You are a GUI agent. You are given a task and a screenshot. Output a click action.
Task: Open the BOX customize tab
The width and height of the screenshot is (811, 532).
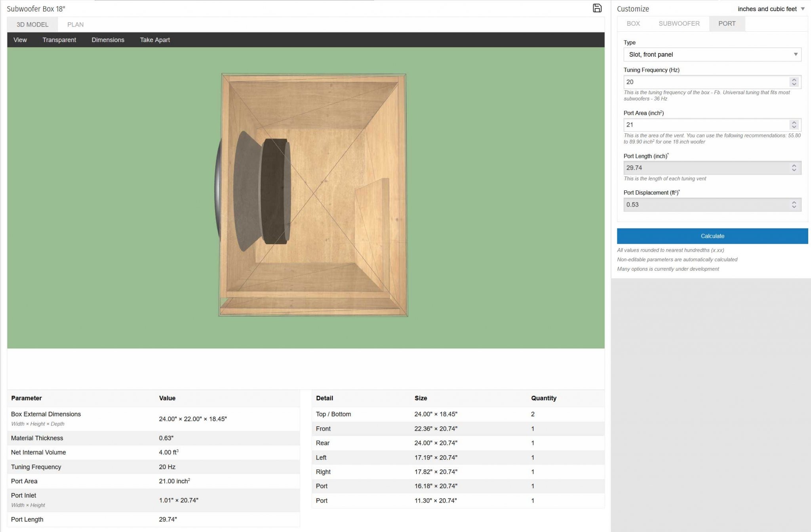633,24
